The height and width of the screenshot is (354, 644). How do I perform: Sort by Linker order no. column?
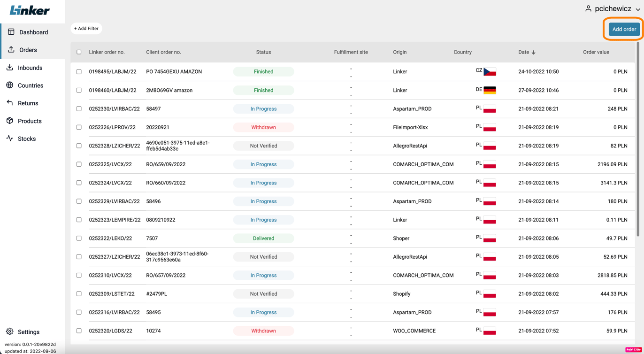[x=107, y=52]
